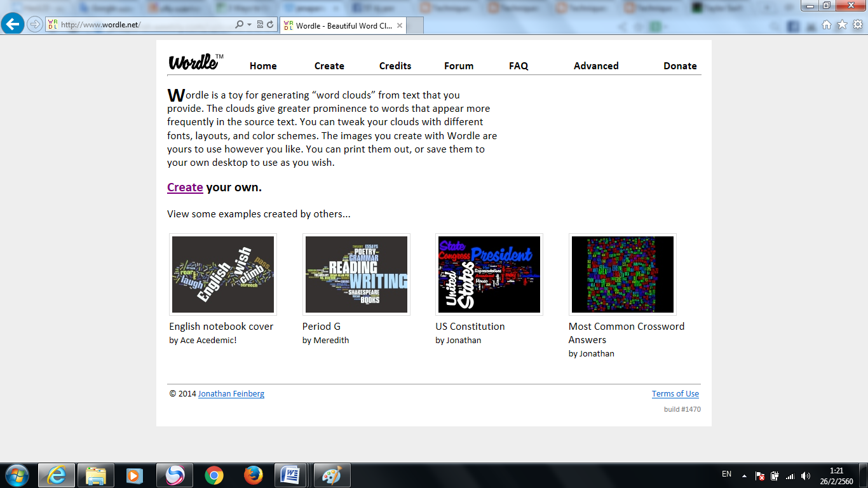The height and width of the screenshot is (488, 868).
Task: Open the browser Tools gear icon
Action: coord(858,25)
